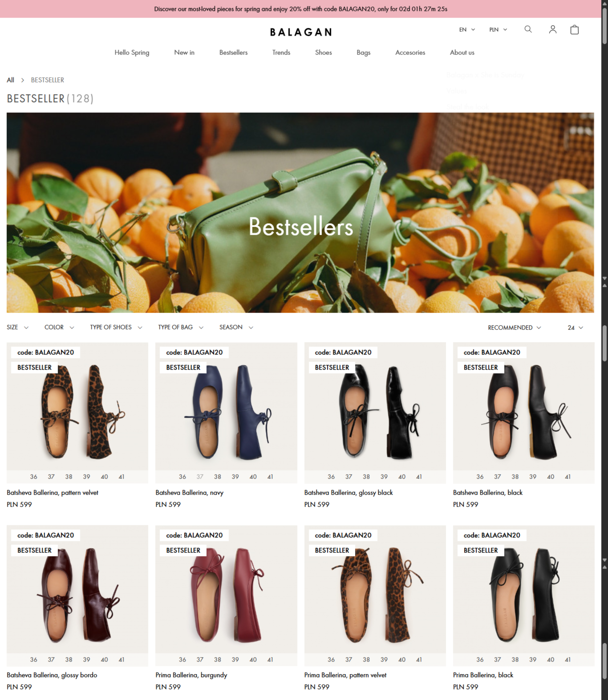Viewport: 608px width, 700px height.
Task: Open Batsheva Ballerina, pattern velvet link
Action: click(53, 492)
